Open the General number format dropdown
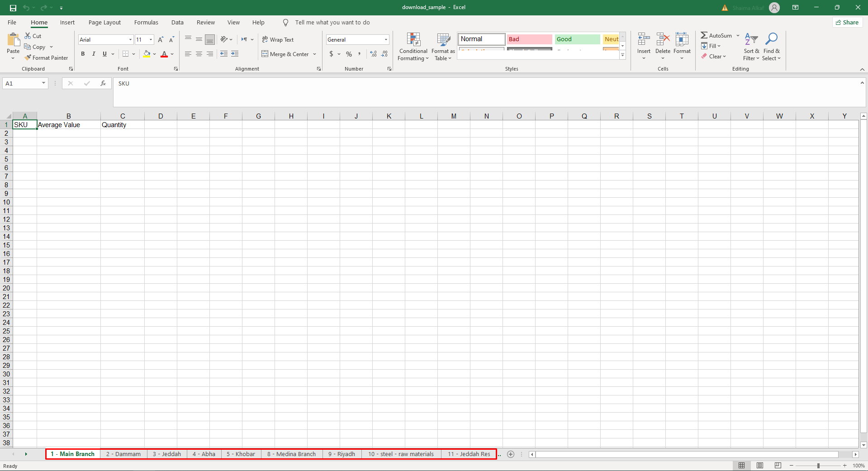Image resolution: width=868 pixels, height=471 pixels. [386, 40]
